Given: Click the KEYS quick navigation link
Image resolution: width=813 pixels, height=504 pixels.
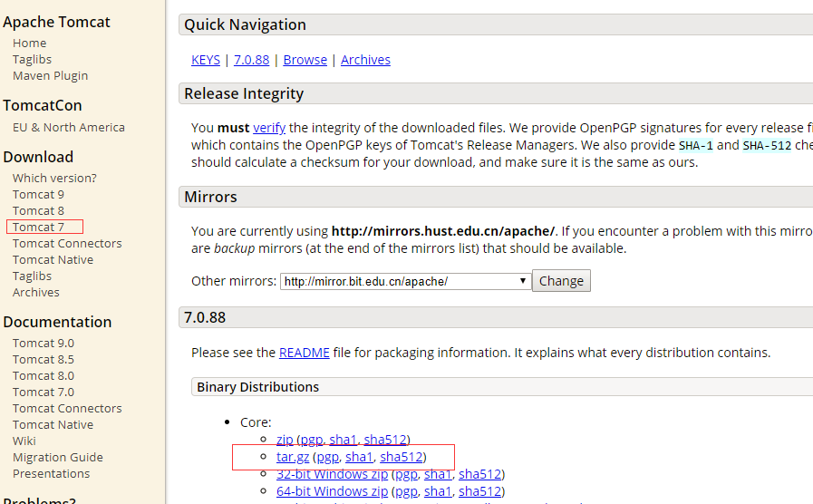Looking at the screenshot, I should point(206,60).
